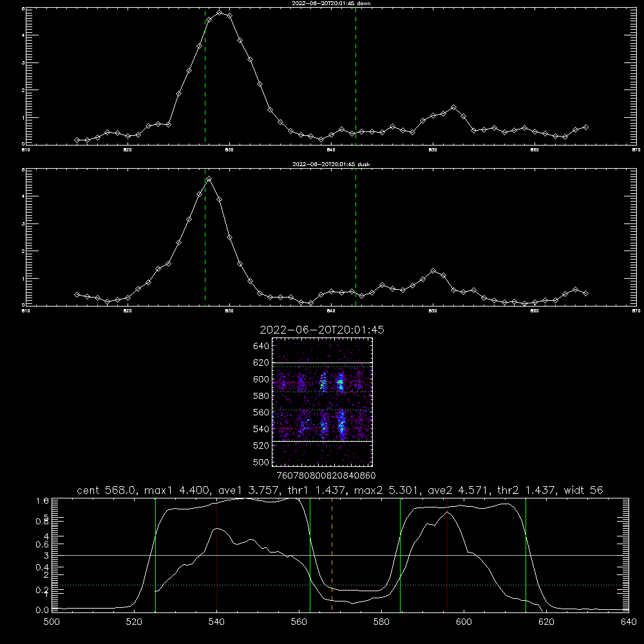Click the 'max2 5.301' value in stats header
The image size is (644, 644).
387,490
